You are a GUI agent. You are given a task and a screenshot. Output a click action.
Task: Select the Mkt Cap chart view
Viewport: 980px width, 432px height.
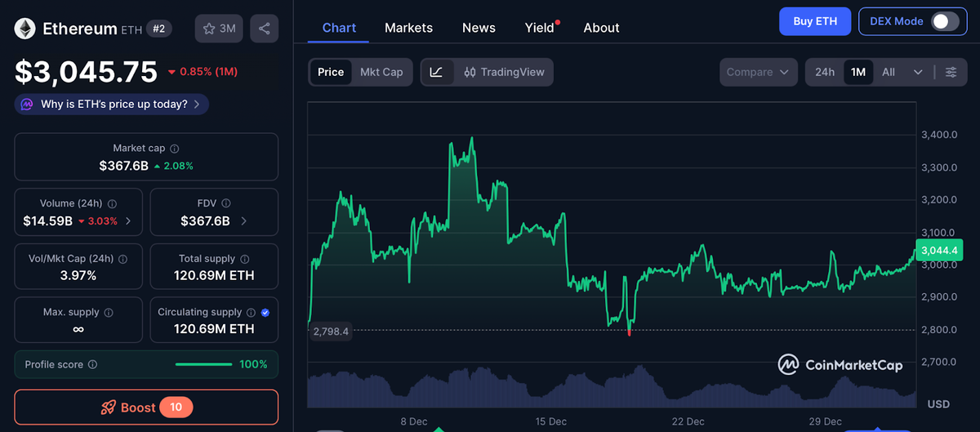(x=381, y=72)
